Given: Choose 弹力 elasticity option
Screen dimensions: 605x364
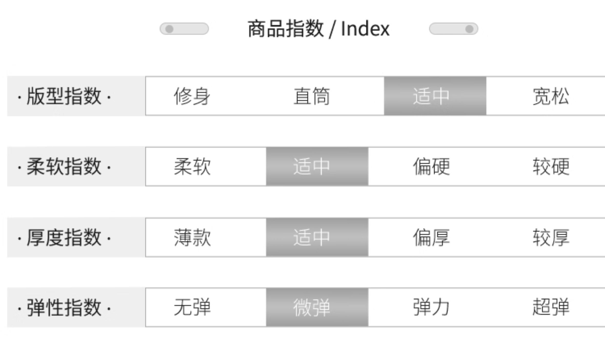Looking at the screenshot, I should point(431,307).
